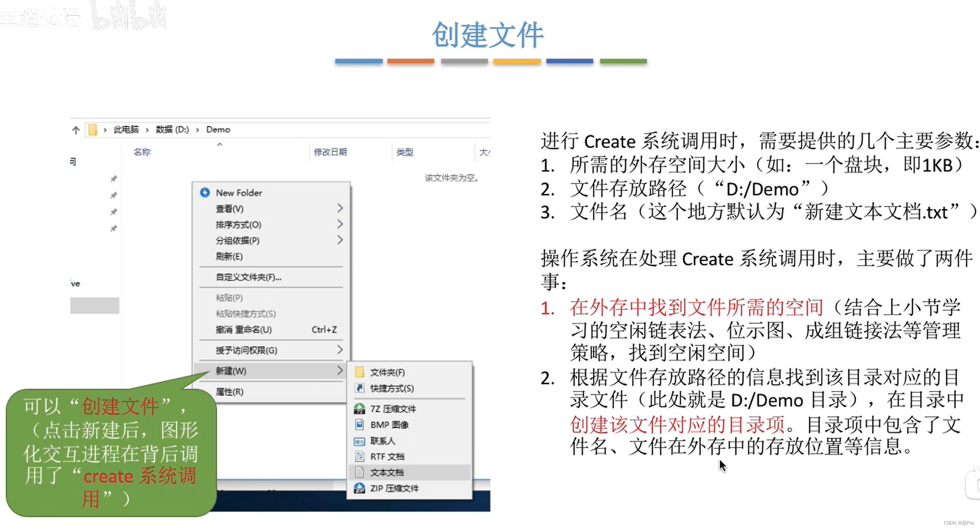Click the 联系人 contact icon
This screenshot has width=980, height=529.
pyautogui.click(x=359, y=441)
